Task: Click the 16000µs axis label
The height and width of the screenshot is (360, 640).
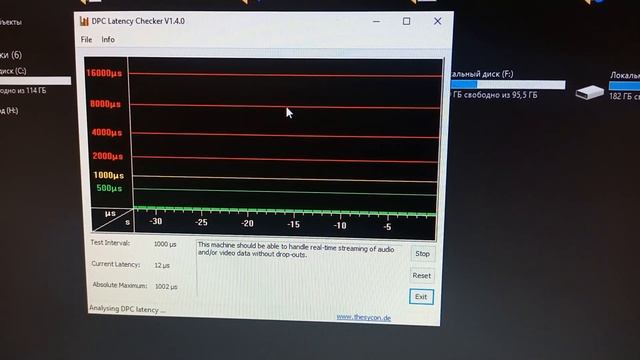Action: (104, 73)
